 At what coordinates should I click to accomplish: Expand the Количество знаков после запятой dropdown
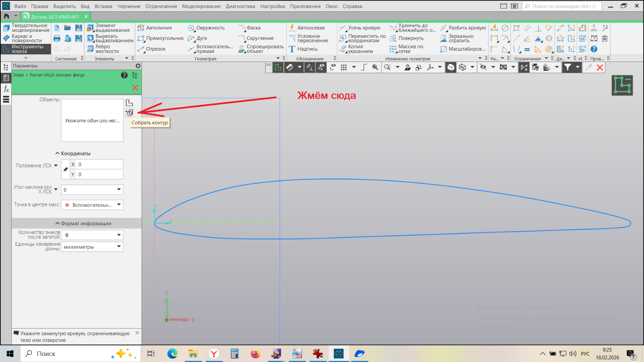[92, 235]
